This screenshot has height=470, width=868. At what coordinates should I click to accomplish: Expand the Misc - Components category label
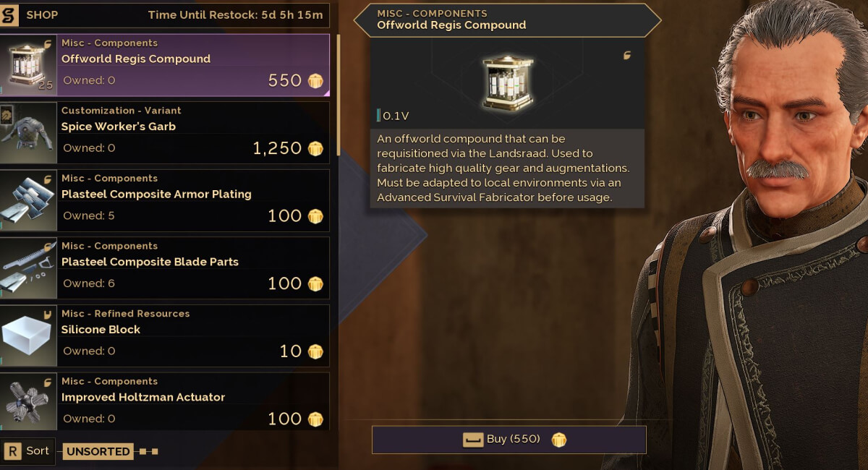[x=110, y=43]
